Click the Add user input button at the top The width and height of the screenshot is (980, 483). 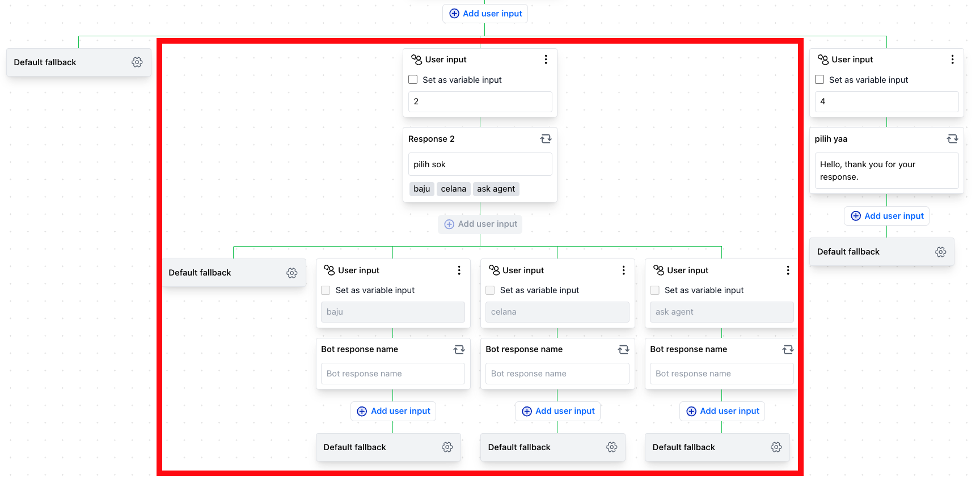(x=485, y=14)
